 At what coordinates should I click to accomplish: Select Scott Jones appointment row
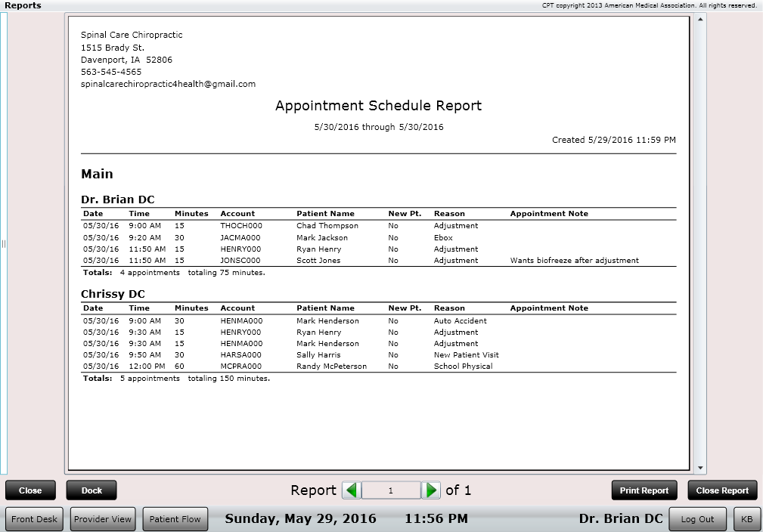318,261
